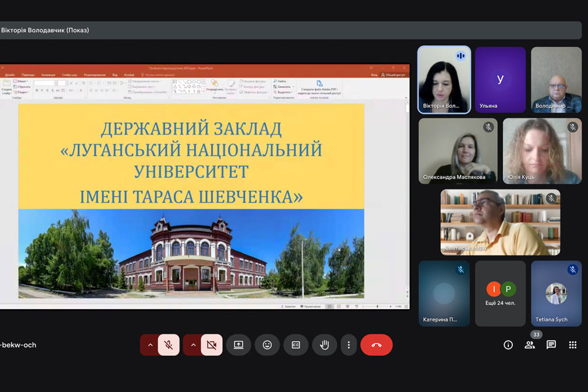
Task: Open the activities grid icon
Action: tap(573, 345)
